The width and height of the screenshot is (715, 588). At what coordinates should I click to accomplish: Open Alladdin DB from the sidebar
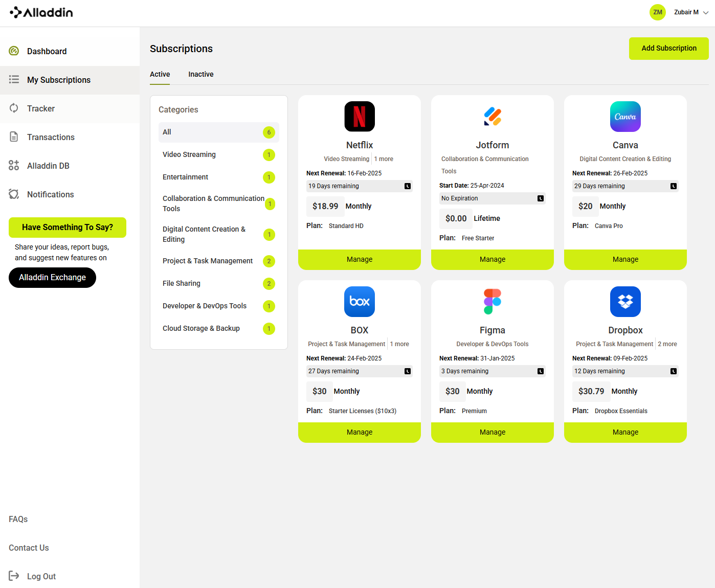[x=70, y=166]
